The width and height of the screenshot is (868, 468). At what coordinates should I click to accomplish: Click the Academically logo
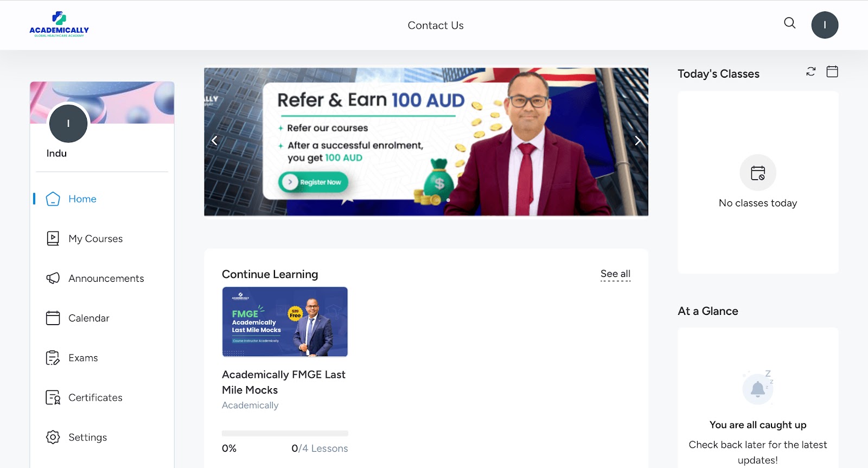59,24
